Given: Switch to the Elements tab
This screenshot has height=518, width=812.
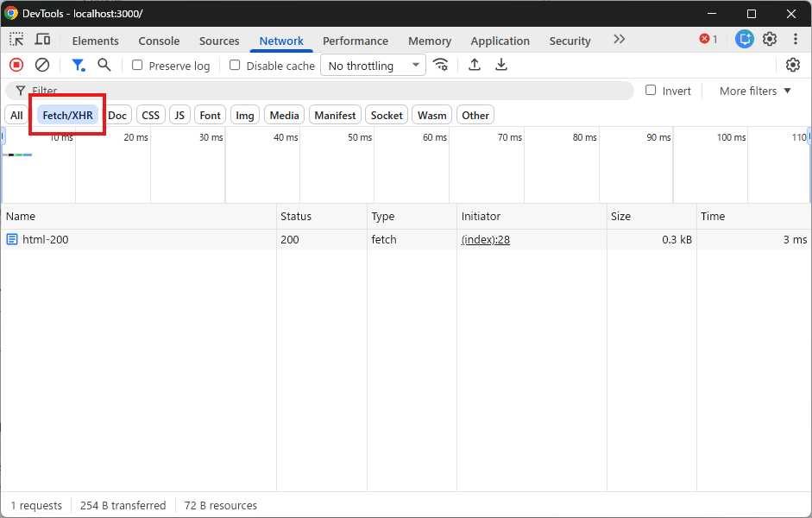Looking at the screenshot, I should click(95, 41).
